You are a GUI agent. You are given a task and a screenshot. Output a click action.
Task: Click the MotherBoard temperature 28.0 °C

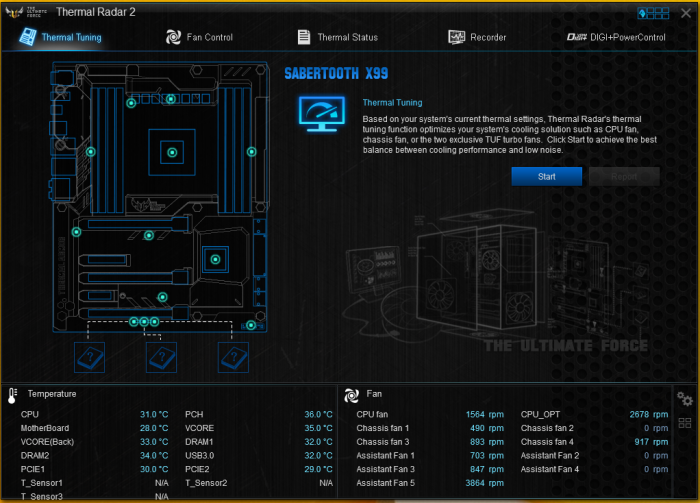[x=154, y=428]
